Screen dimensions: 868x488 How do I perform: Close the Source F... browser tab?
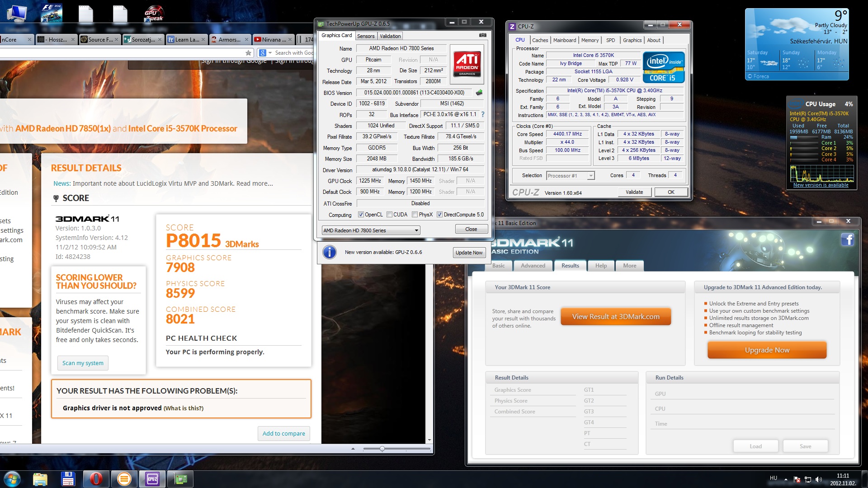pos(117,40)
